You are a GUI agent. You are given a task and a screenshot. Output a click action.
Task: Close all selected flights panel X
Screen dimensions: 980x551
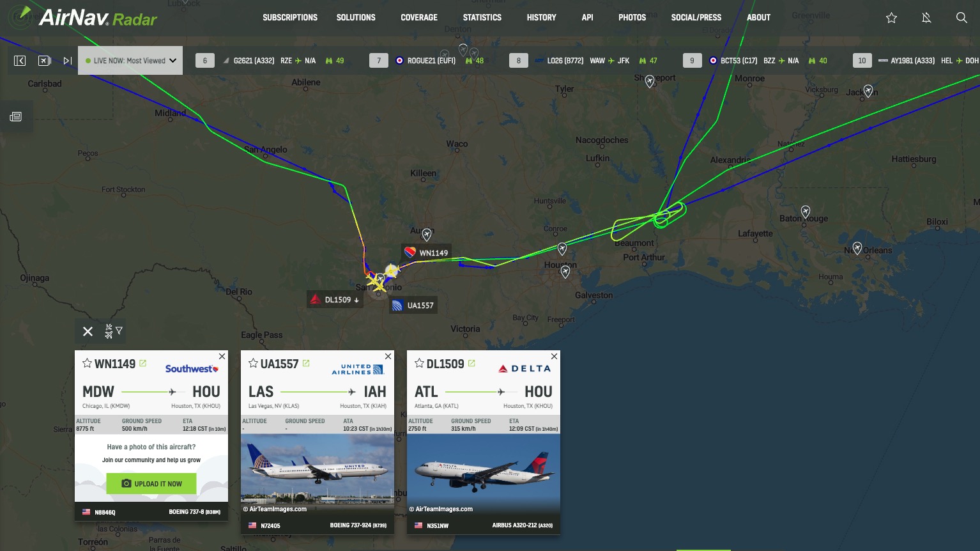(x=88, y=331)
